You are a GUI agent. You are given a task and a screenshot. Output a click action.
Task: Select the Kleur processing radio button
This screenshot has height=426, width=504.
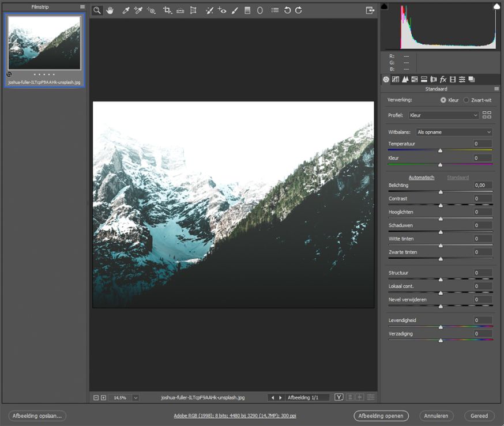point(443,100)
